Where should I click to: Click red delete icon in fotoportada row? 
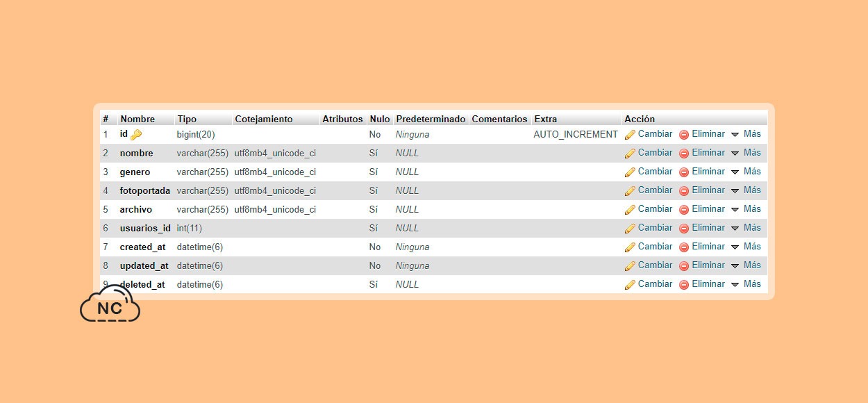point(684,191)
